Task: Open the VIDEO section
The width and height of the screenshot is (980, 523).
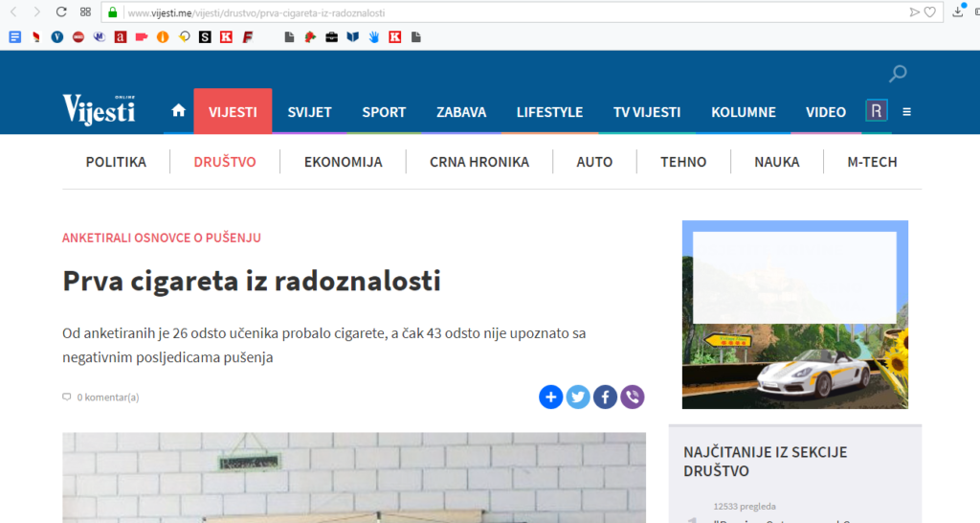Action: pyautogui.click(x=826, y=112)
